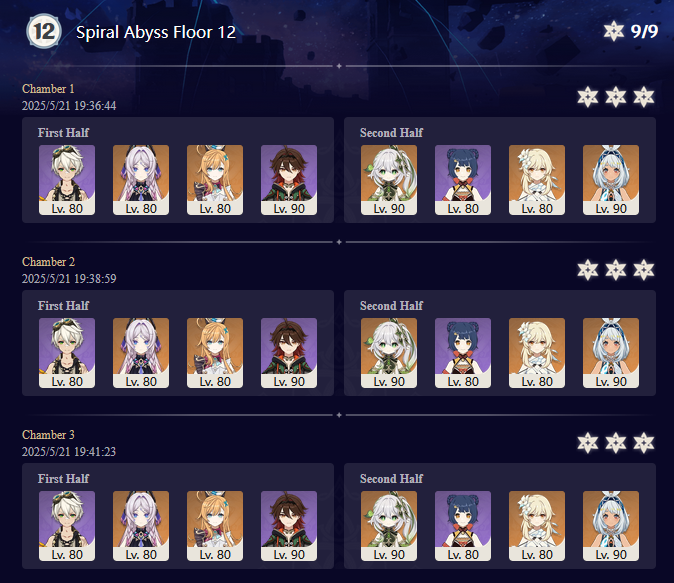This screenshot has height=583, width=674.
Task: Open Chamber 3 First Half lavender-haired character
Action: tap(141, 526)
